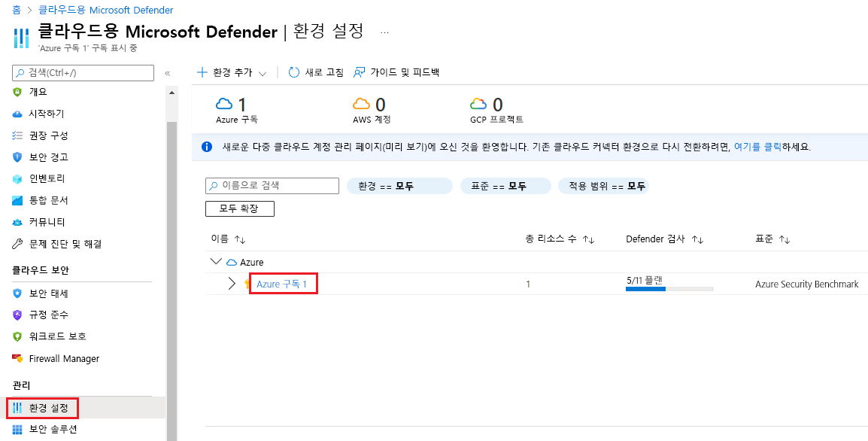This screenshot has height=441, width=868.
Task: Click the 이름으로 검색 search field
Action: (272, 185)
